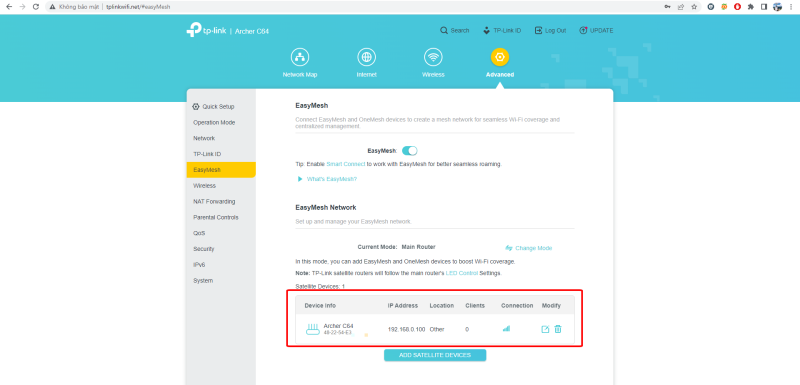The image size is (800, 385).
Task: Open the Internet globe icon tab
Action: pyautogui.click(x=366, y=57)
